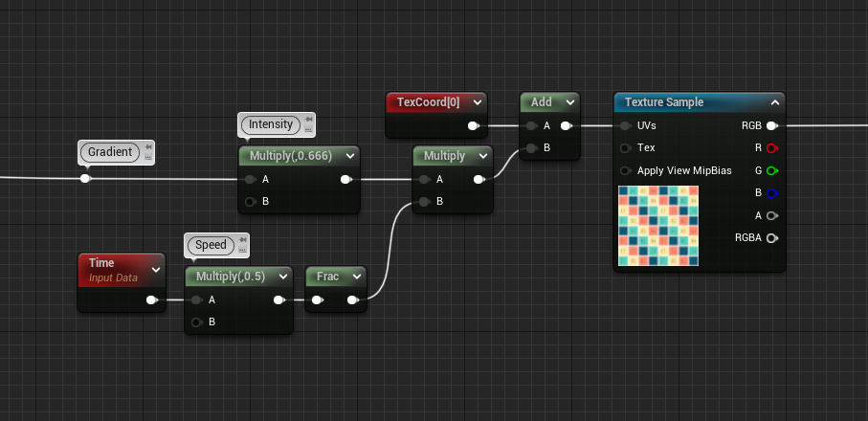Expand the Frac node chevron
The height and width of the screenshot is (421, 868).
tap(357, 277)
